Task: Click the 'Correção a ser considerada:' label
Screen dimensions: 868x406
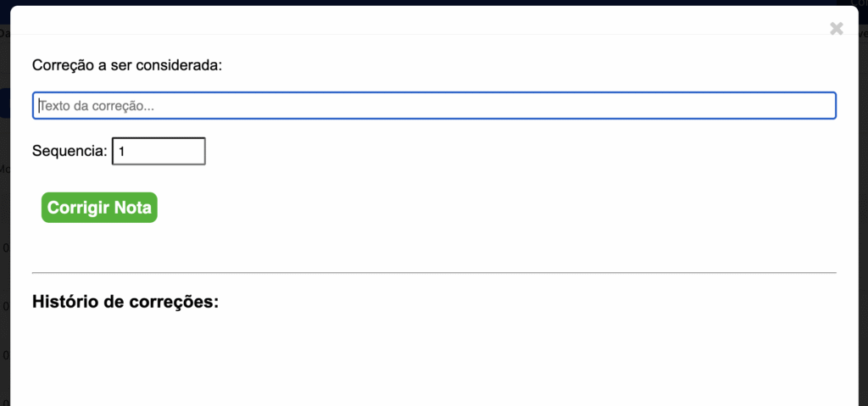Action: [126, 65]
